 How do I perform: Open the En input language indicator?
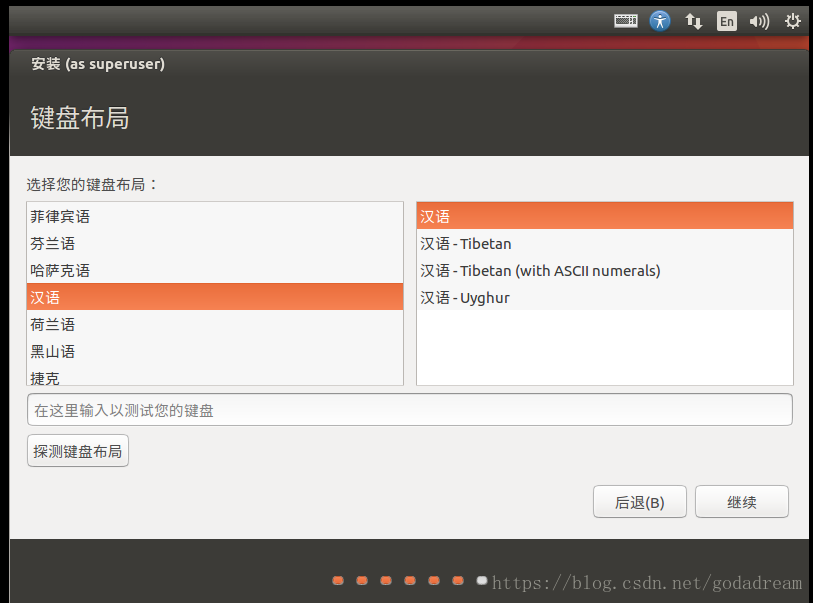(726, 21)
